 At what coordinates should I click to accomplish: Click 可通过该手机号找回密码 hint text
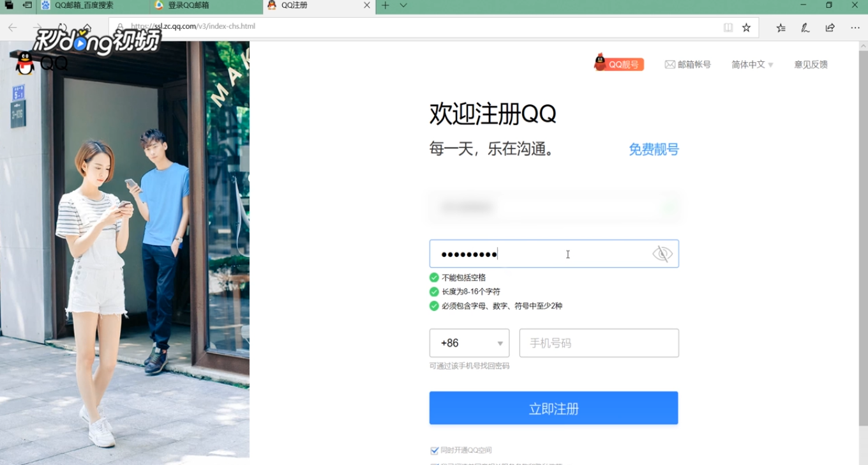(469, 366)
